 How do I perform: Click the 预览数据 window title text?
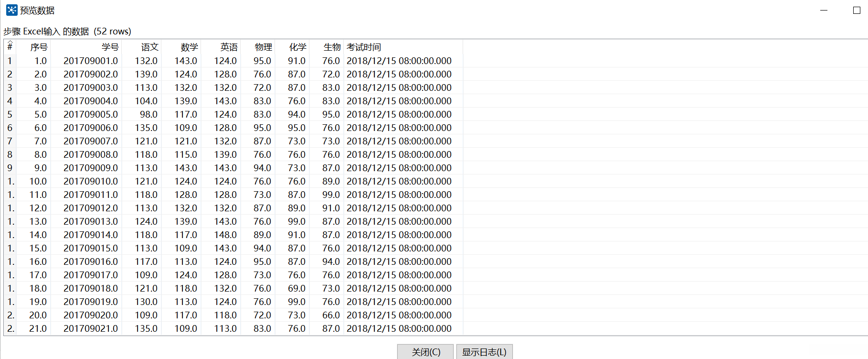pyautogui.click(x=37, y=10)
